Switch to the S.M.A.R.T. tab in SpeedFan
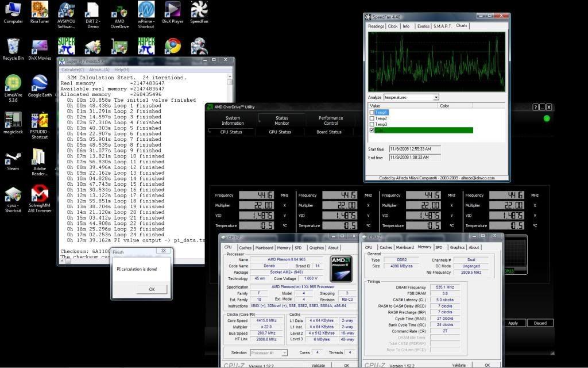Image resolution: width=588 pixels, height=368 pixels. pos(443,26)
